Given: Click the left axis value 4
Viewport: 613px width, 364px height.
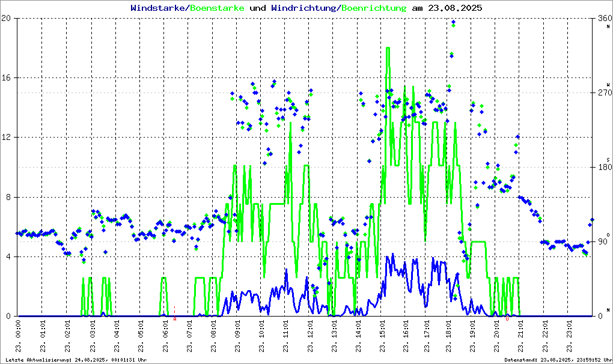Looking at the screenshot, I should [8, 256].
